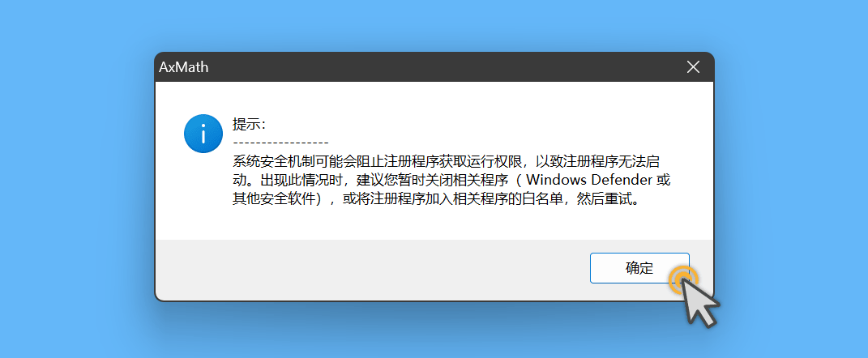Click the dashed separator line under 提示
This screenshot has width=868, height=358.
coord(280,144)
